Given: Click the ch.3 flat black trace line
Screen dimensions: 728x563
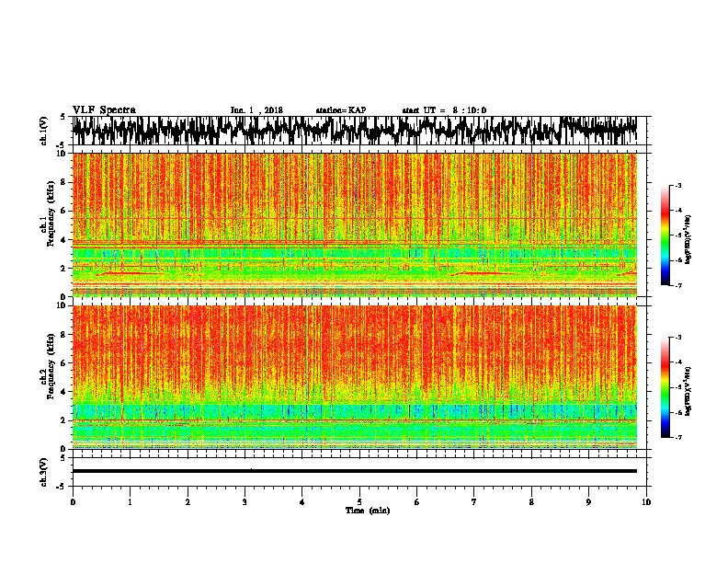Looking at the screenshot, I should [354, 471].
